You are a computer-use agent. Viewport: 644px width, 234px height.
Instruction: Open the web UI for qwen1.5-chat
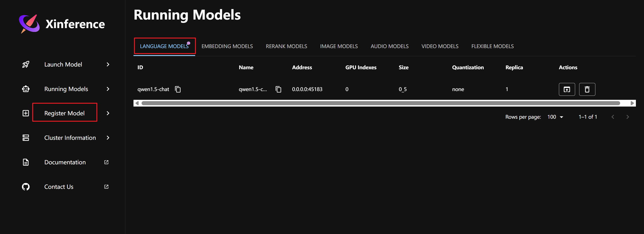click(567, 89)
